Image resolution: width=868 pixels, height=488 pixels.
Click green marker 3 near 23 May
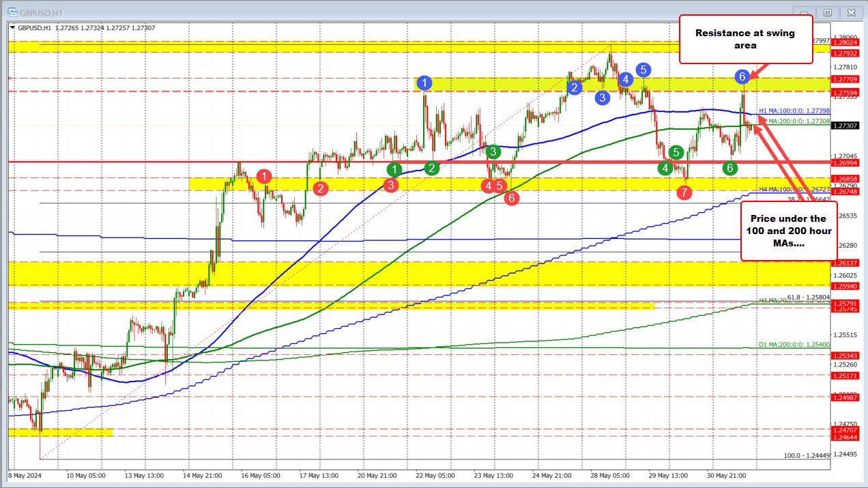point(493,152)
